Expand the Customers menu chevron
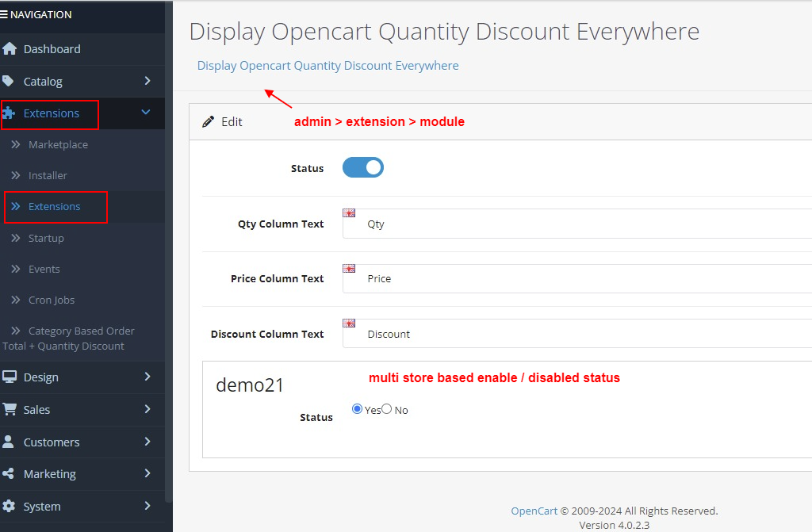 click(147, 442)
